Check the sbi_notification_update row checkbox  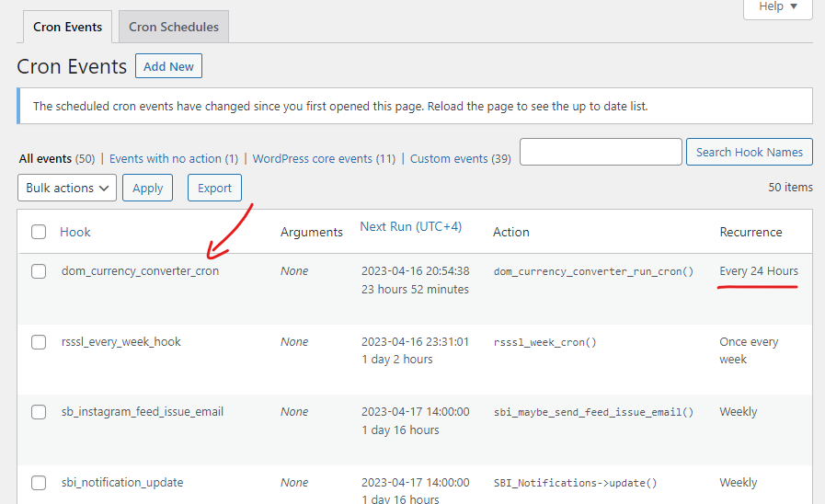39,483
